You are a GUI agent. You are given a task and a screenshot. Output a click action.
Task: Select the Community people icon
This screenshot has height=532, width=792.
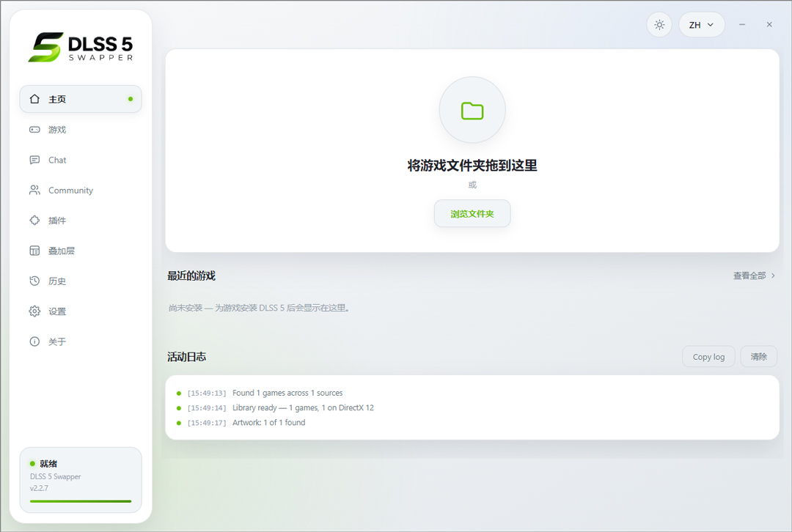click(34, 191)
